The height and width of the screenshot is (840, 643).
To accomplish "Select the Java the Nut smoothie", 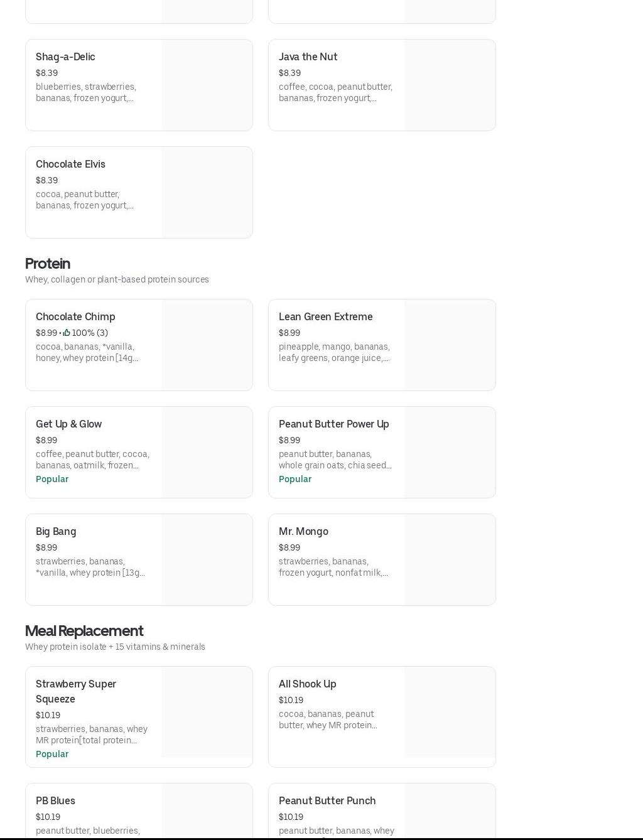I will (x=308, y=57).
